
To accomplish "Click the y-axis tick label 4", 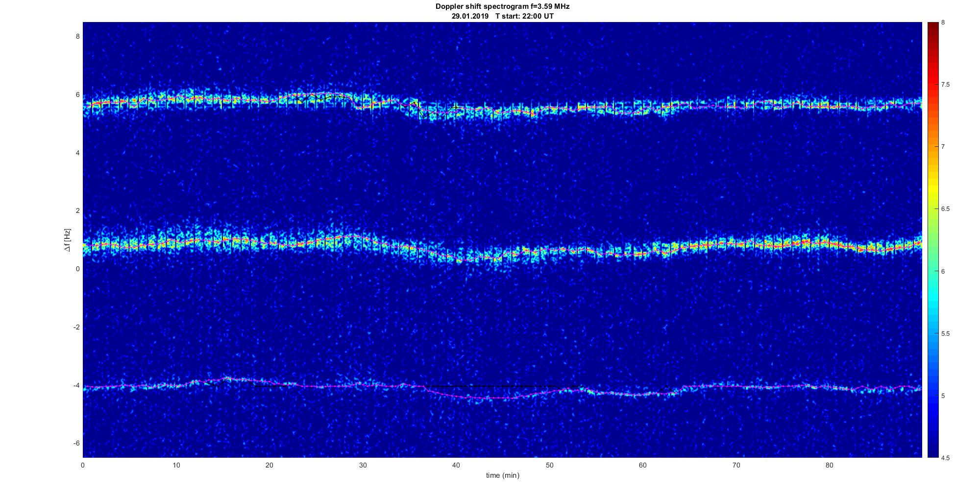I will click(77, 153).
